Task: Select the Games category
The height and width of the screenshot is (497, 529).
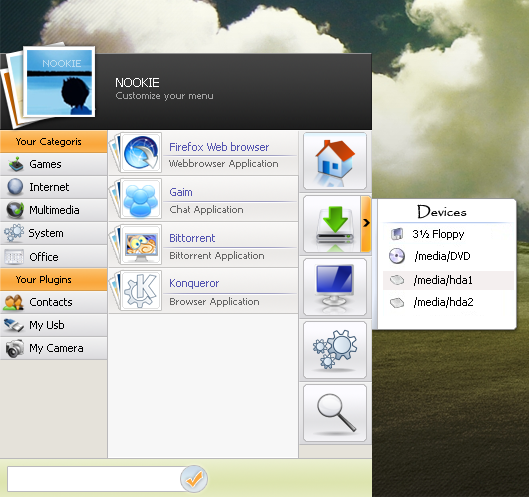Action: pyautogui.click(x=54, y=164)
